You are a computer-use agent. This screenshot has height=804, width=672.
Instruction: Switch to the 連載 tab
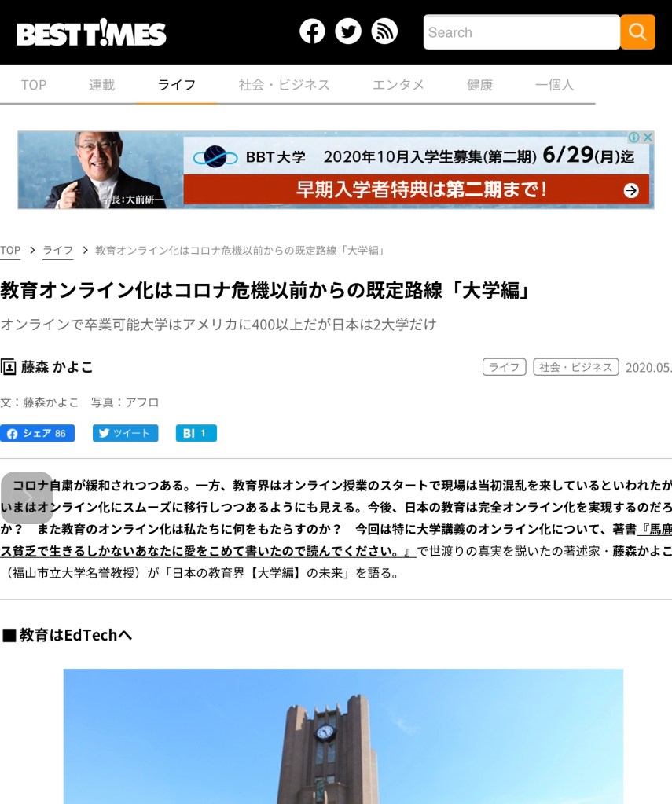point(101,85)
